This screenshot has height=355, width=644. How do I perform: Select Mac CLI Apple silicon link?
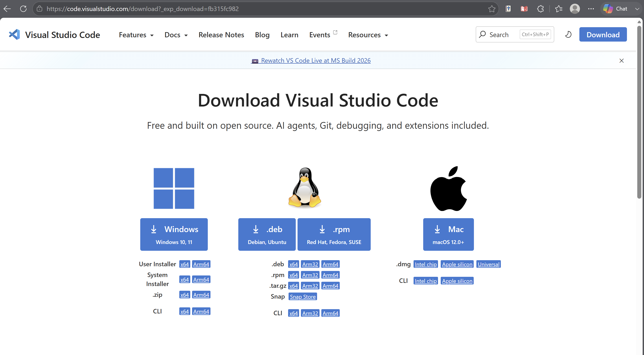pyautogui.click(x=457, y=281)
